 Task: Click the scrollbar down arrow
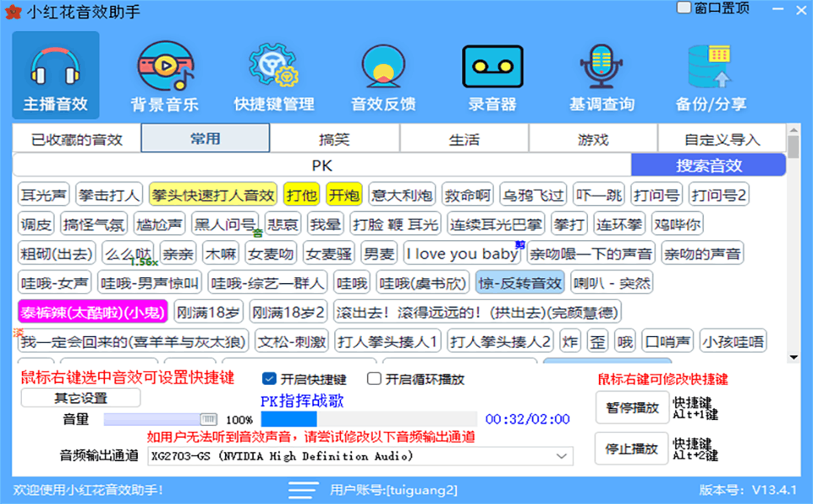[794, 357]
